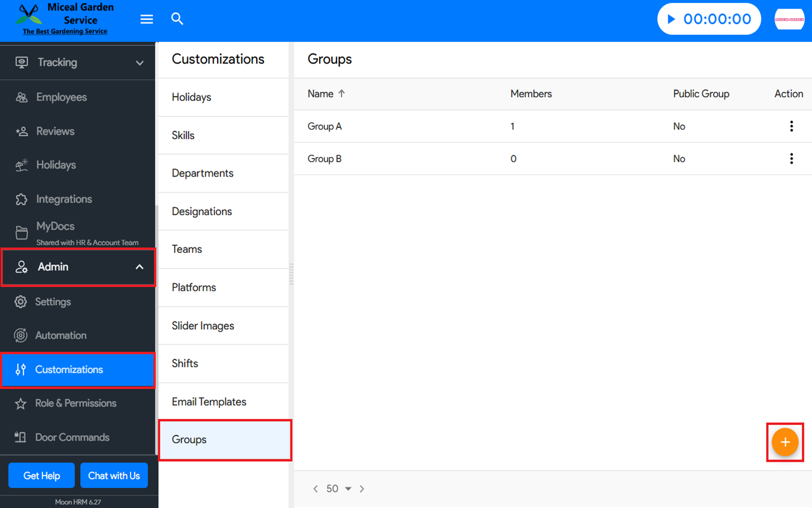Start the timer with the play icon

coord(671,19)
